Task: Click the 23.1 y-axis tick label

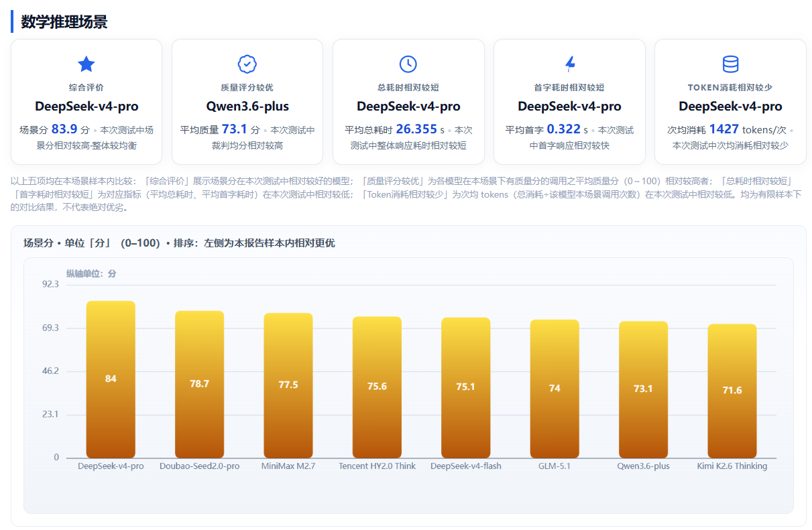Action: [50, 415]
